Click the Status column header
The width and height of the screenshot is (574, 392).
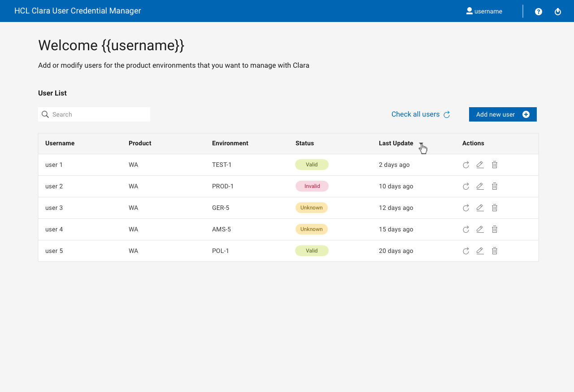(x=304, y=143)
